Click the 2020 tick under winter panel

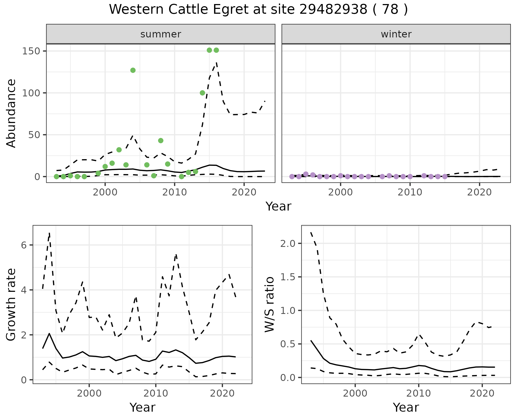(x=479, y=192)
